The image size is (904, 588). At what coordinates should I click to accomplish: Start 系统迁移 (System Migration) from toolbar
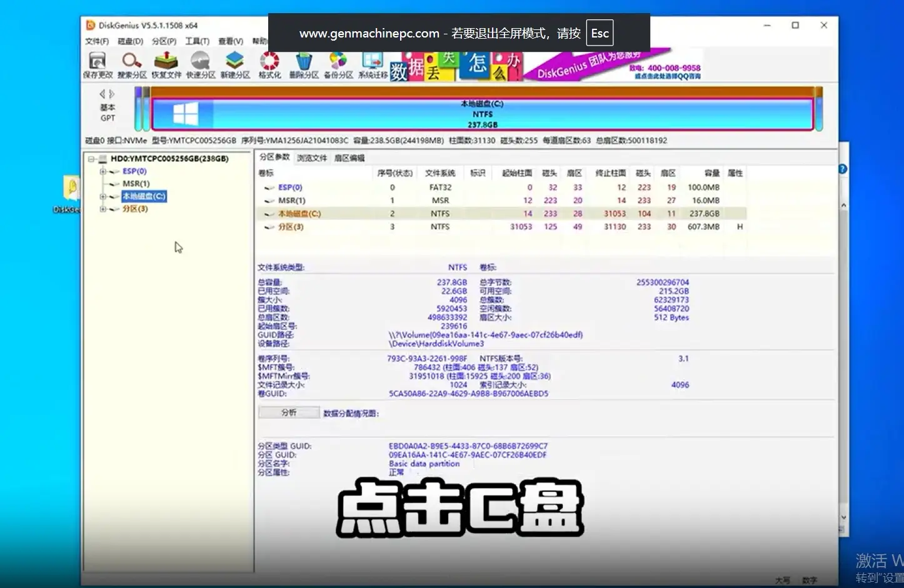[373, 65]
